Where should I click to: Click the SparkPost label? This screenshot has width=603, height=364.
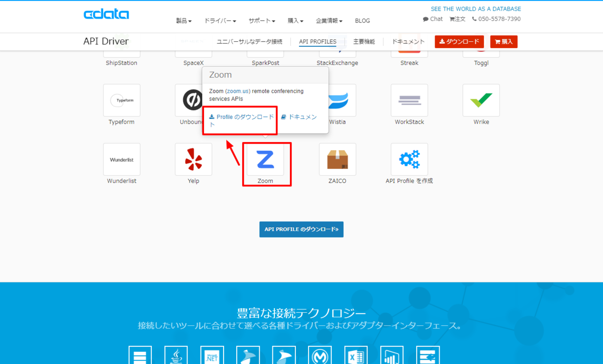point(265,63)
